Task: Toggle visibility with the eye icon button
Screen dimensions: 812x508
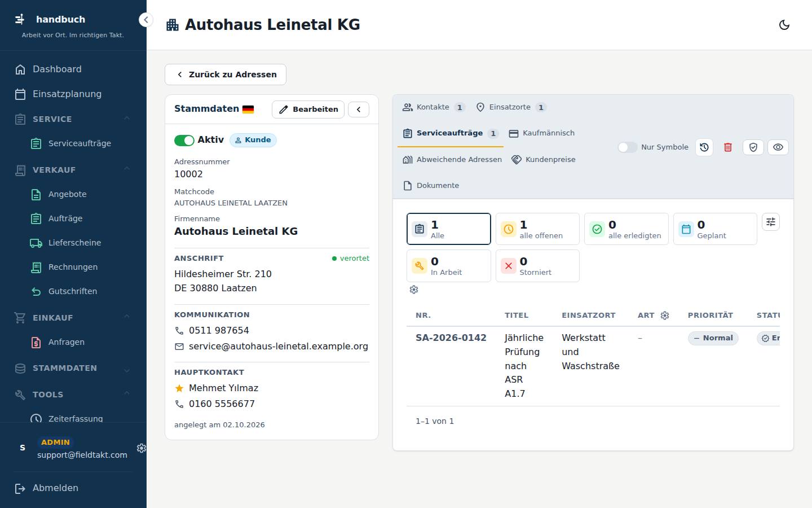Action: tap(778, 147)
